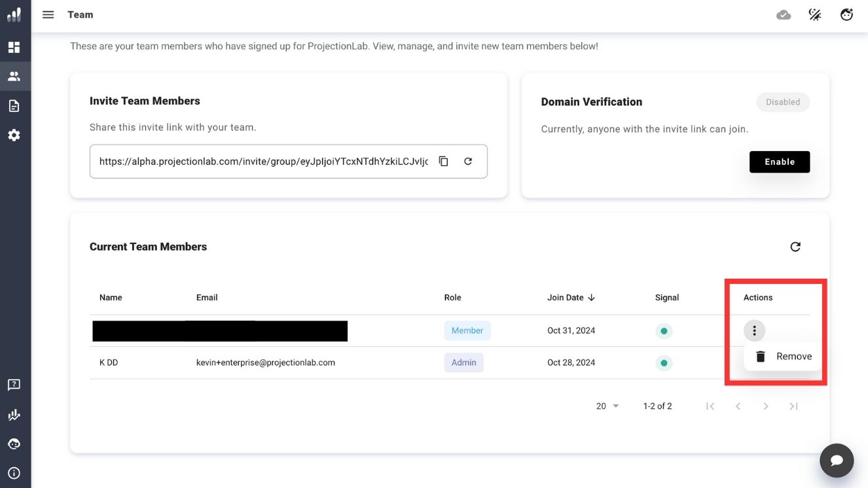Select Remove from the actions menu
The width and height of the screenshot is (868, 488).
(x=783, y=357)
